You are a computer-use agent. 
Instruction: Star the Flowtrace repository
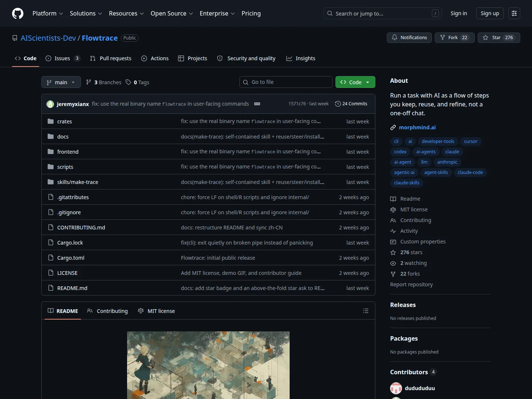coord(499,38)
